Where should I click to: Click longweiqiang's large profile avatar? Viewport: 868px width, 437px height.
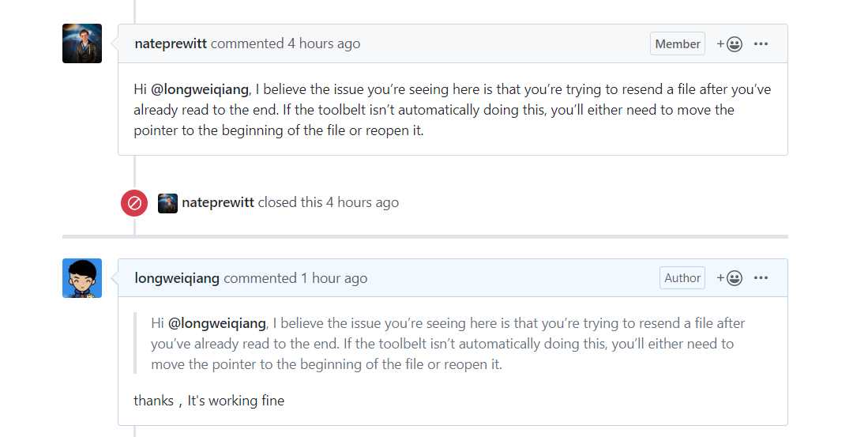[x=82, y=278]
